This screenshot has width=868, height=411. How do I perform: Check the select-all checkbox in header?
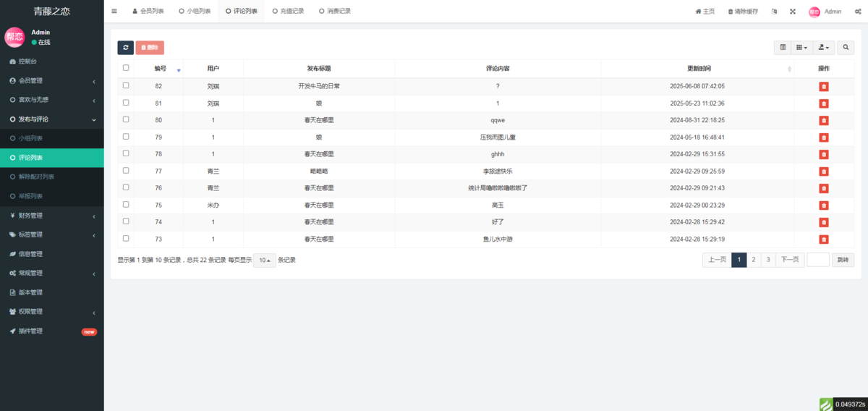coord(126,68)
